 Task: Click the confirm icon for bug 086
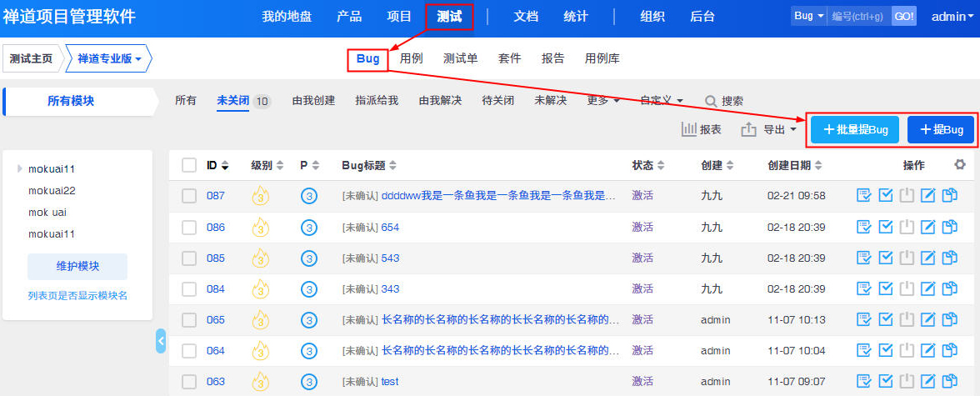pos(863,227)
